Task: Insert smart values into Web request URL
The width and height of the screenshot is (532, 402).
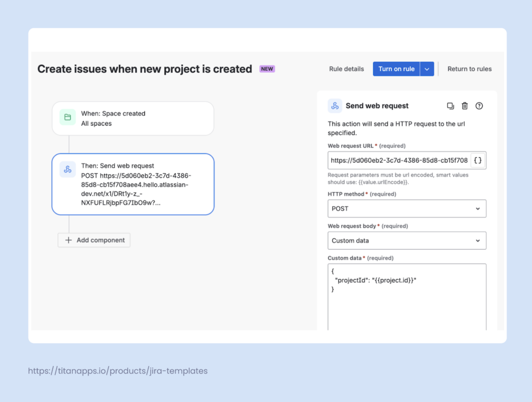Action: coord(477,160)
